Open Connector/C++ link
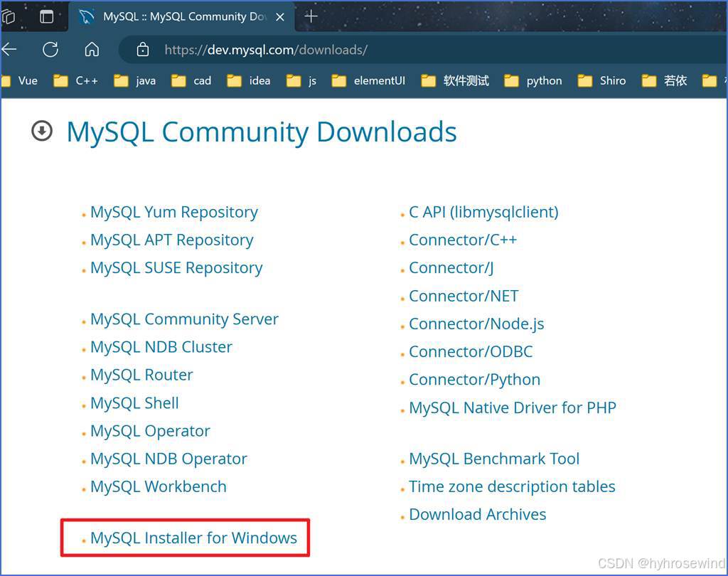Viewport: 728px width, 576px height. pos(462,240)
